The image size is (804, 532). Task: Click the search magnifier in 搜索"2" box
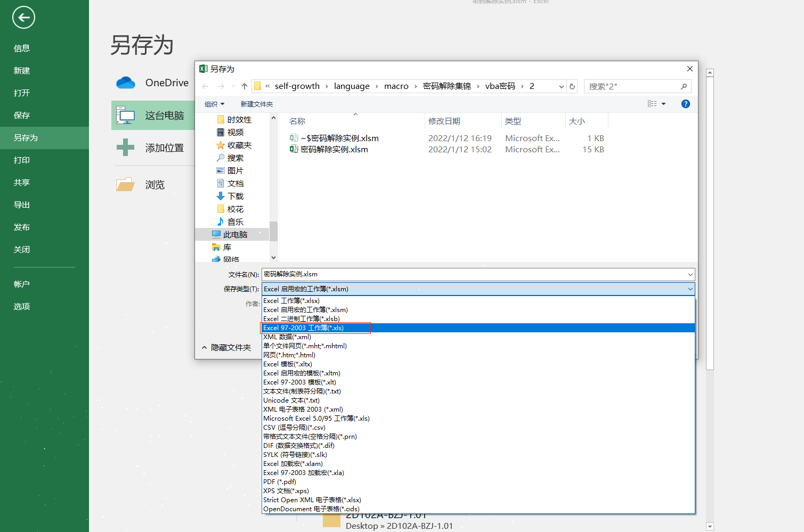point(684,86)
